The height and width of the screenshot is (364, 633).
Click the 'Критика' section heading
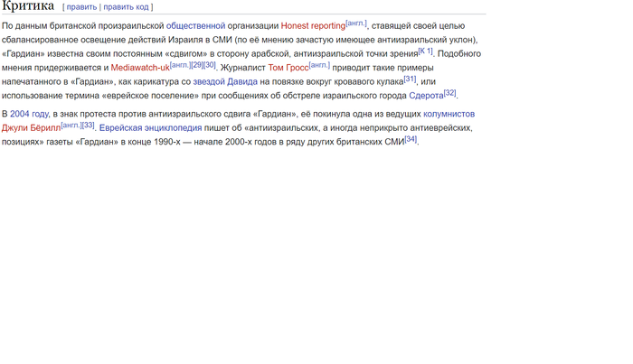tap(28, 5)
